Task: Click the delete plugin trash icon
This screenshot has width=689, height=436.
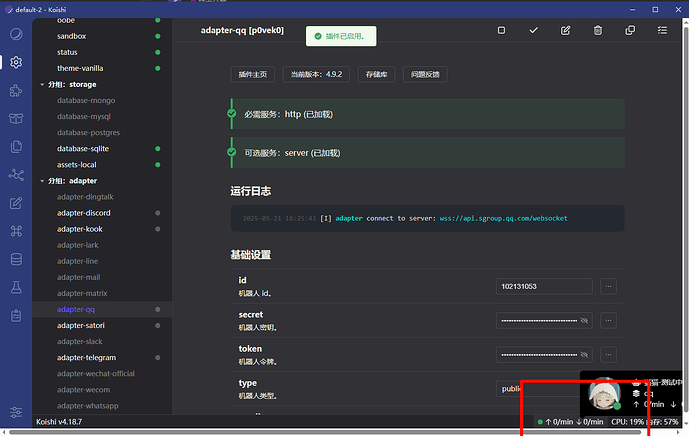Action: (x=598, y=30)
